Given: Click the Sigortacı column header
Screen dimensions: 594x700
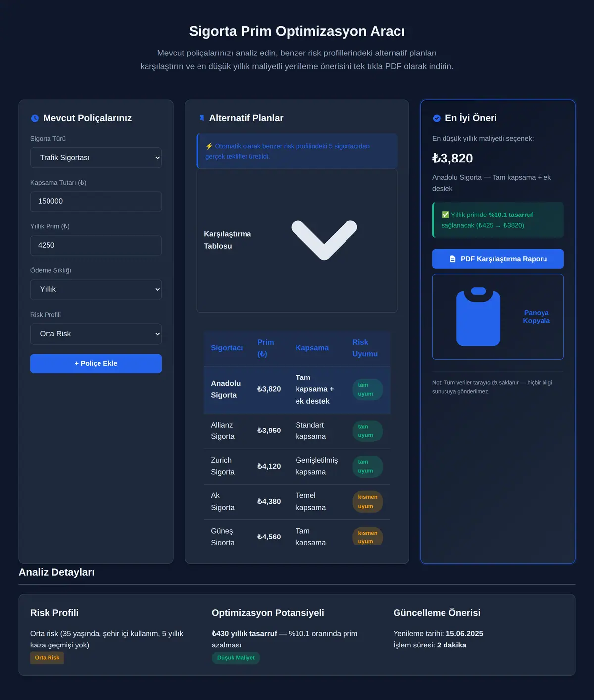Looking at the screenshot, I should pos(227,348).
